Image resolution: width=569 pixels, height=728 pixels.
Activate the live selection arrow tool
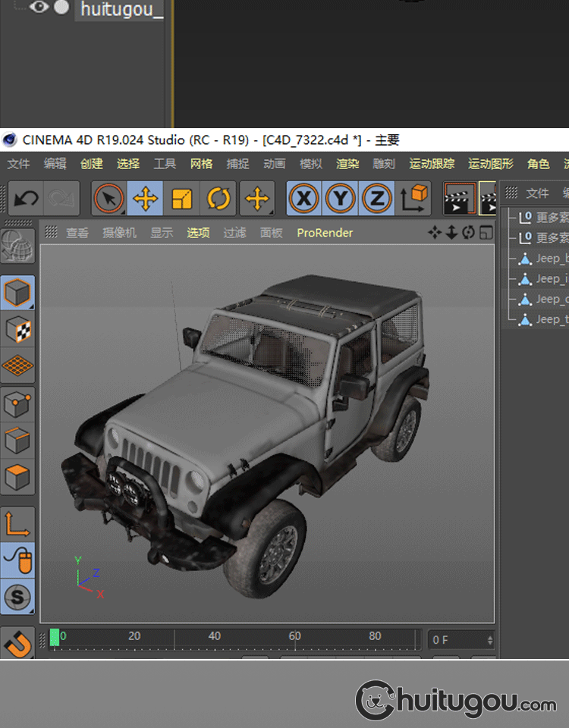tap(109, 199)
